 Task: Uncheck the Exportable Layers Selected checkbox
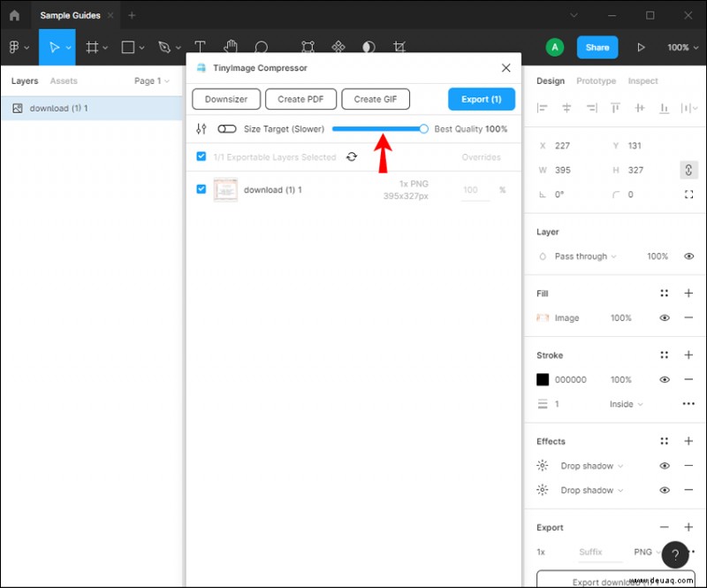point(200,157)
